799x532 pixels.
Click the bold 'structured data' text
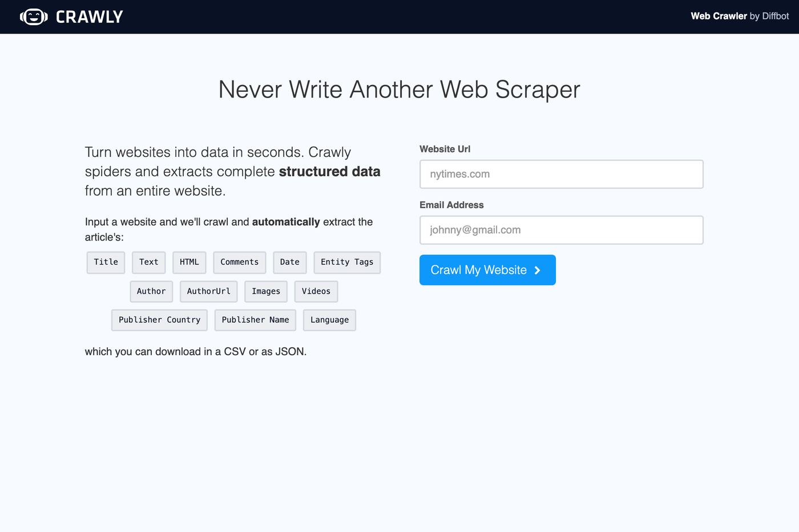(330, 172)
